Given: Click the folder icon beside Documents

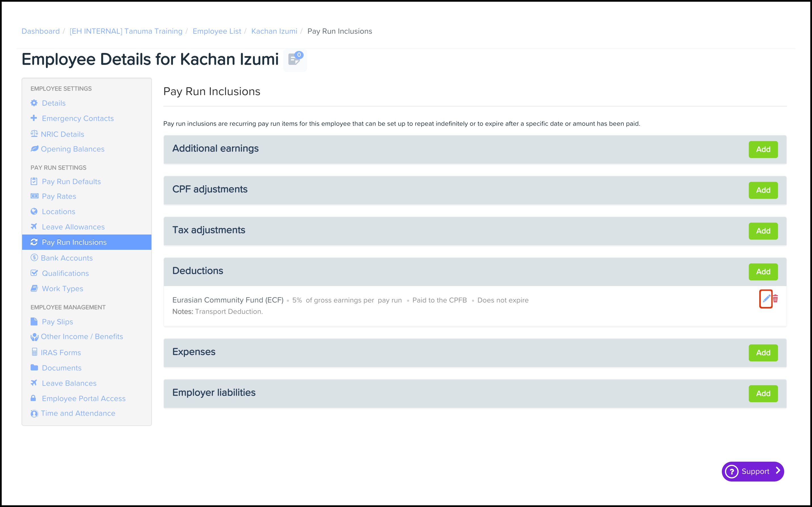Looking at the screenshot, I should 34,368.
